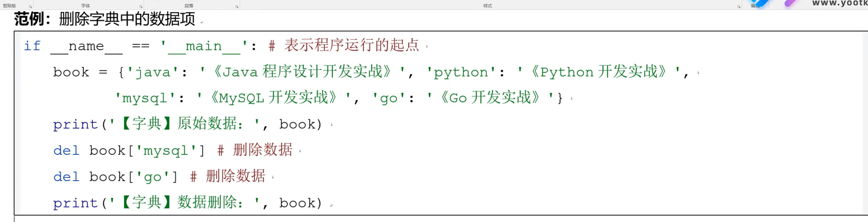Open the 字体 group dialog launcher
Screen dimensions: 868x222
(141, 7)
